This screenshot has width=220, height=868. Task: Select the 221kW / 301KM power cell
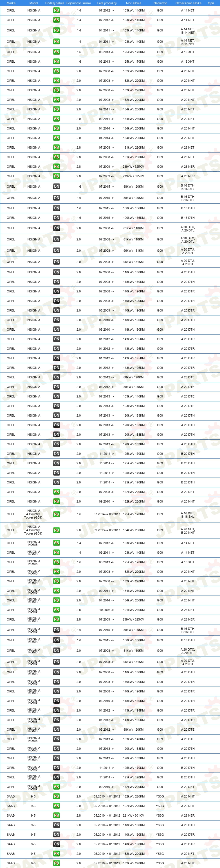(x=134, y=815)
